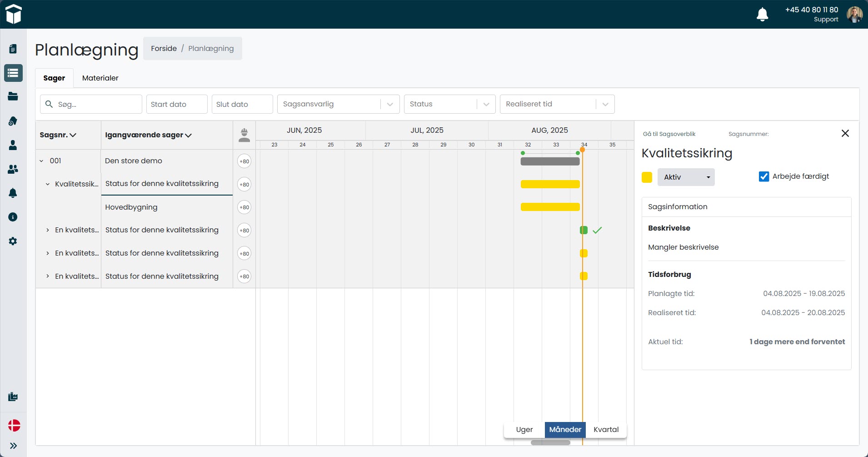Click the worker icon column header
This screenshot has width=868, height=457.
coord(244,135)
